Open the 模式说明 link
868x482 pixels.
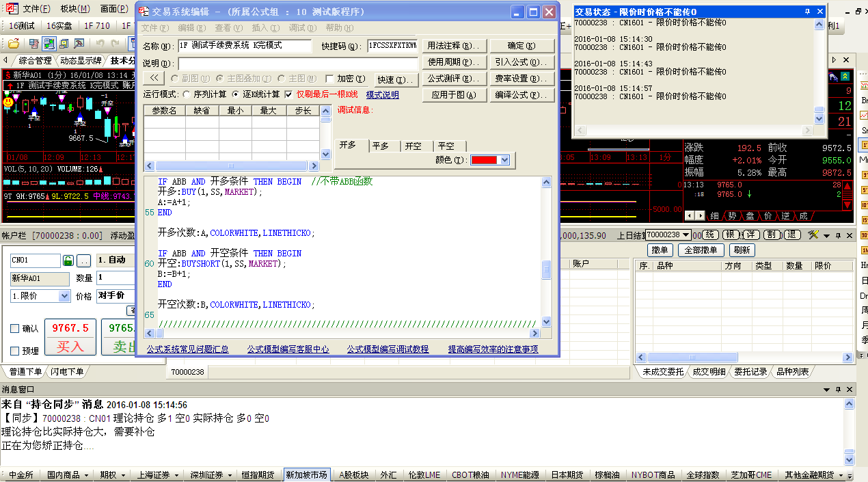(x=383, y=95)
